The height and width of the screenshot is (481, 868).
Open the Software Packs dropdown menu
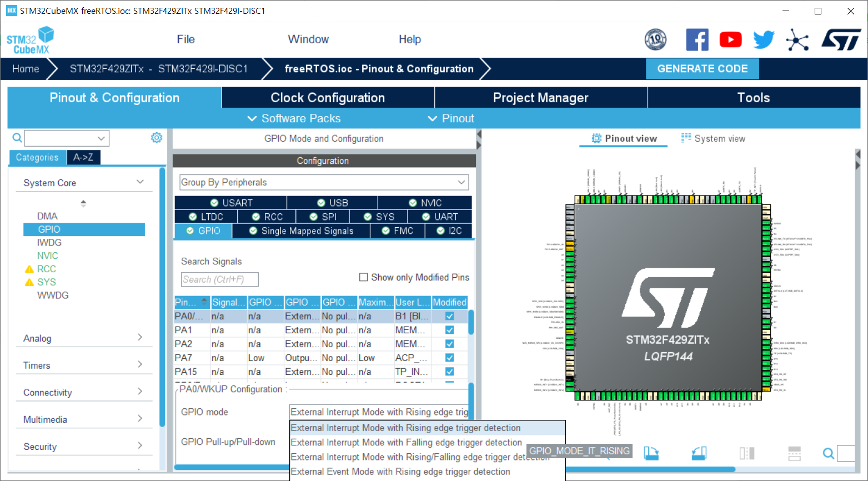(294, 118)
